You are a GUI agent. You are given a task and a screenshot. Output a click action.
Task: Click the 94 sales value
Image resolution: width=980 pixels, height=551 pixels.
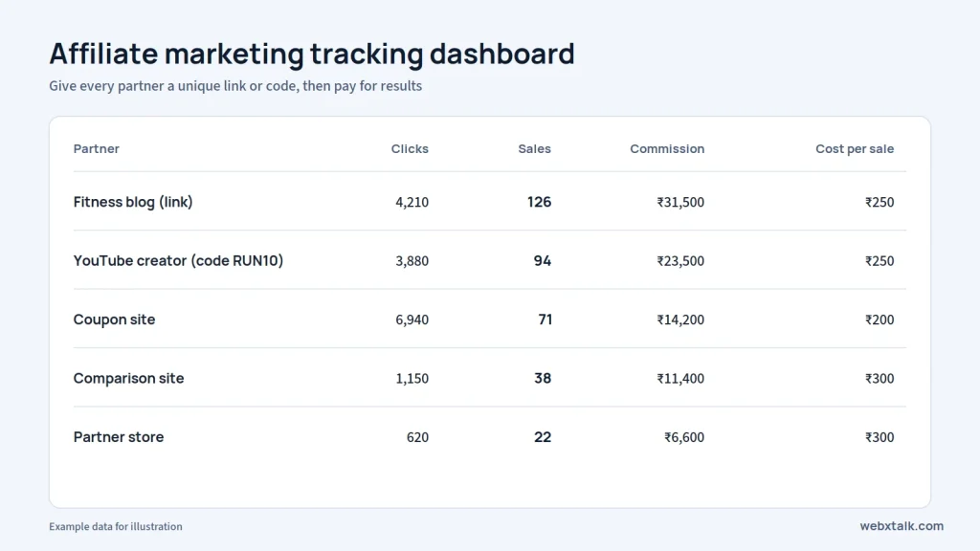543,260
